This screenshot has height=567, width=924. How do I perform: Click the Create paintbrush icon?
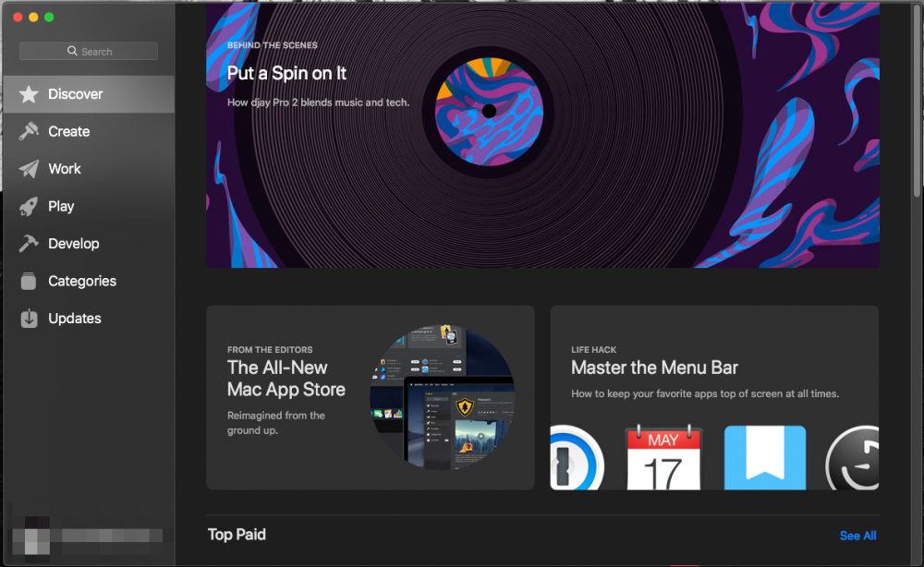click(x=29, y=131)
